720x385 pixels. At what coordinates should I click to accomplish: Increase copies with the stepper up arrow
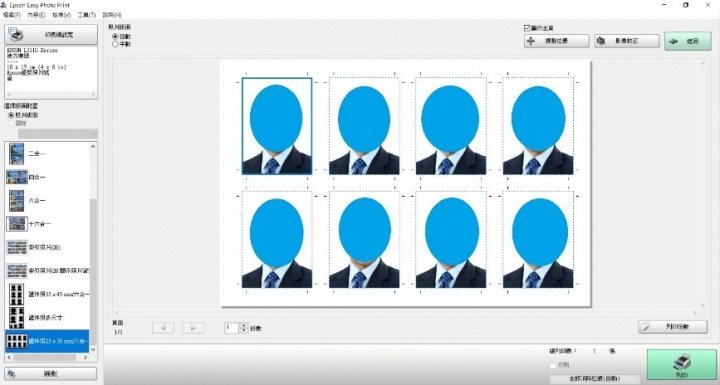[x=244, y=325]
